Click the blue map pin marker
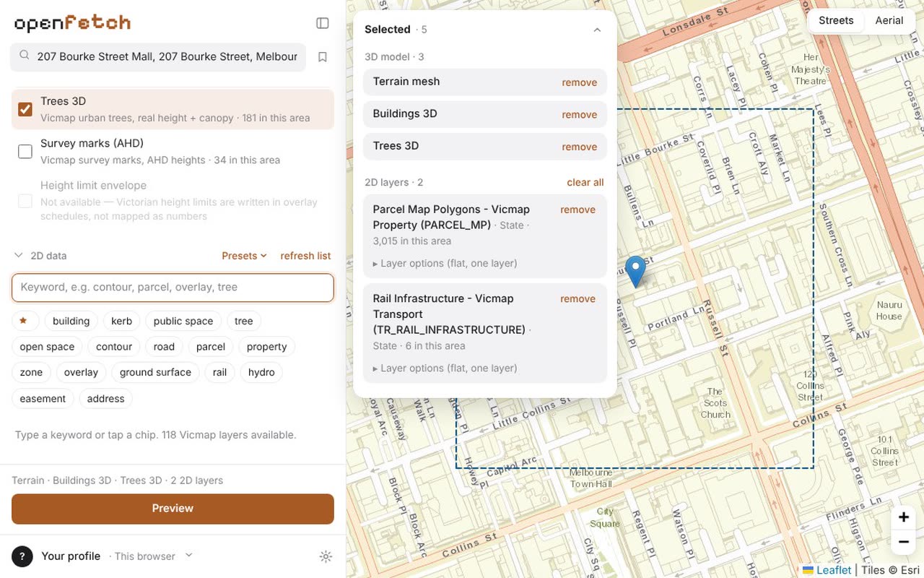 635,272
